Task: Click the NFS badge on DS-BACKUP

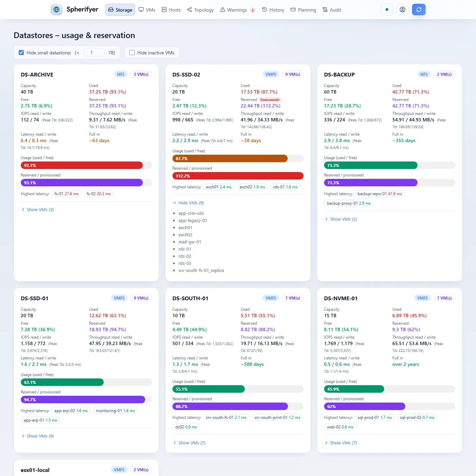Action: pos(424,74)
